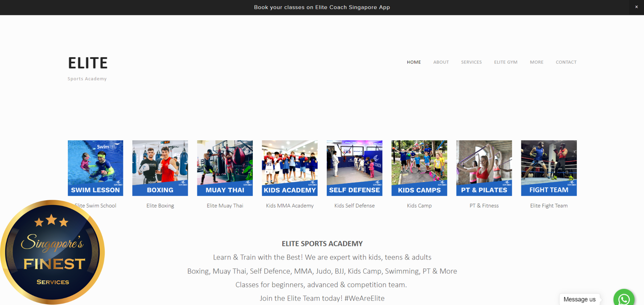
Task: Open the About menu item
Action: point(441,62)
